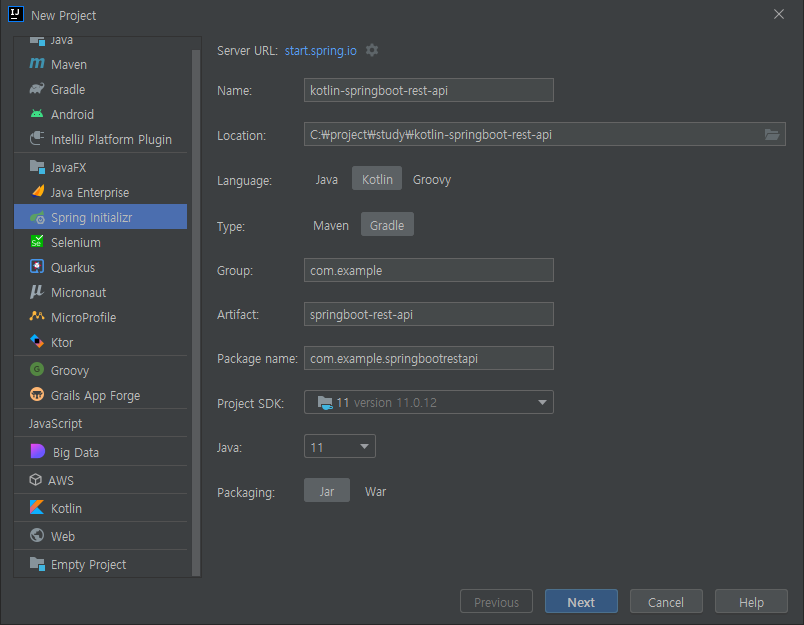
Task: Click the Kotlin logo icon in sidebar
Action: pos(37,508)
